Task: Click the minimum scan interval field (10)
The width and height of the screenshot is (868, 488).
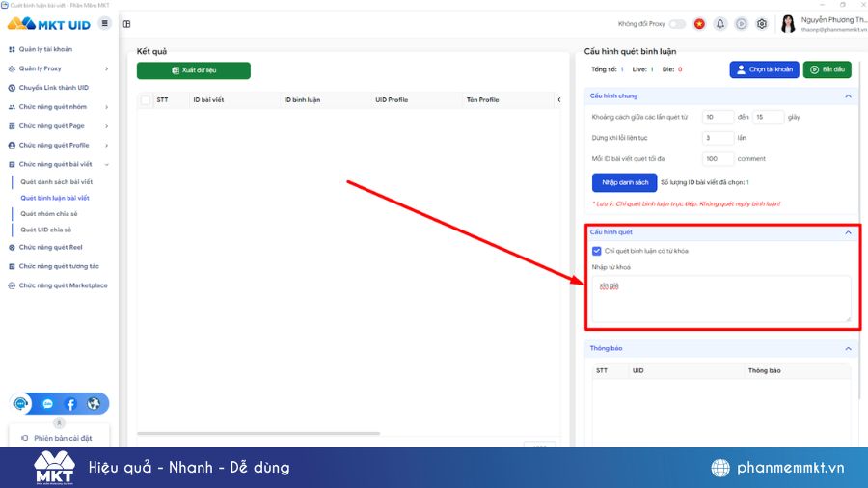Action: [x=718, y=117]
